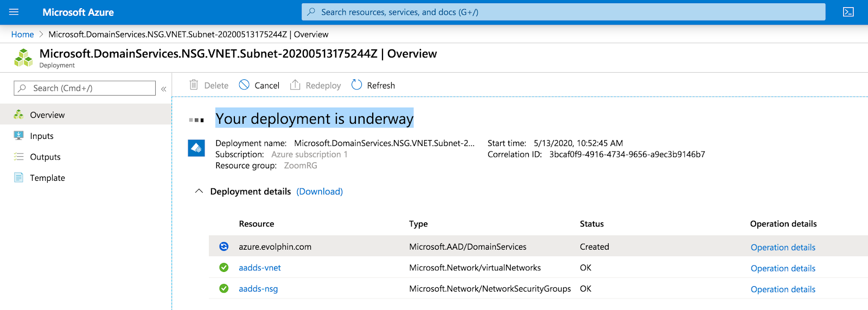868x310 pixels.
Task: Click the Delete trash icon
Action: pyautogui.click(x=194, y=85)
